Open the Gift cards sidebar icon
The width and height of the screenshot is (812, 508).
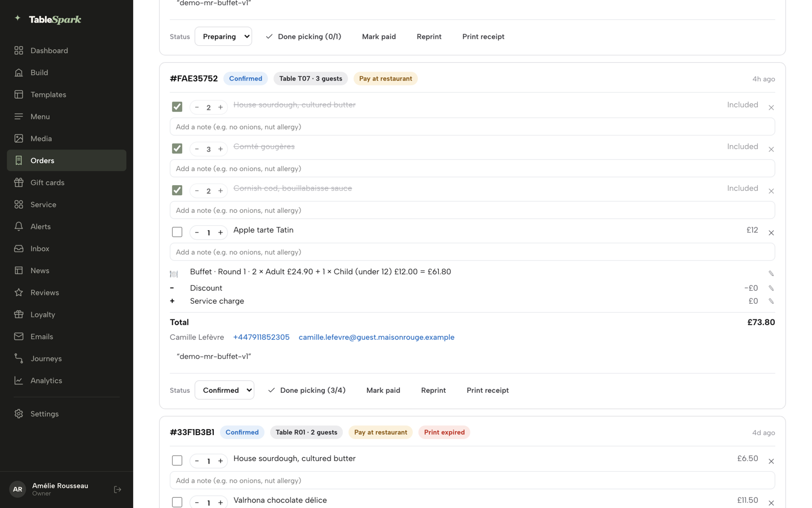coord(19,182)
